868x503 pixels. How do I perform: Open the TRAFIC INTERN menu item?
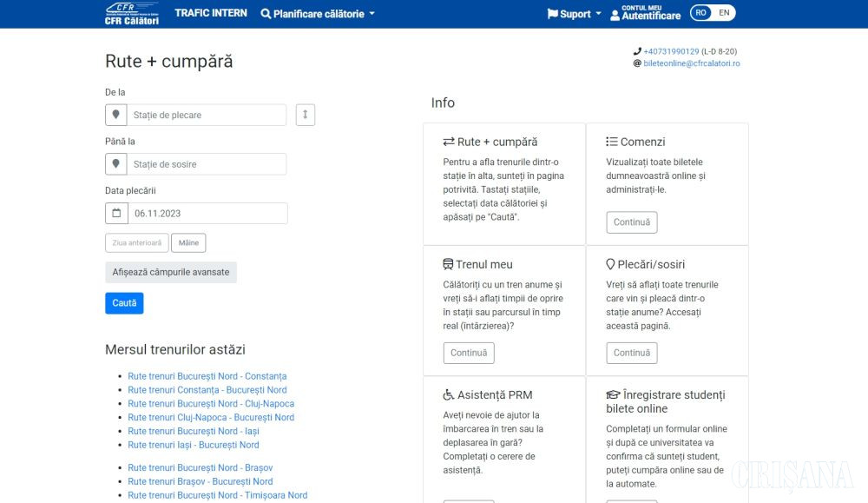point(211,13)
